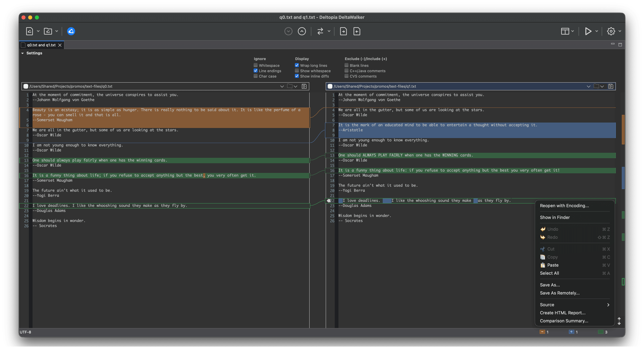Browse folder icon for left file
Image resolution: width=644 pixels, height=362 pixels.
point(290,86)
